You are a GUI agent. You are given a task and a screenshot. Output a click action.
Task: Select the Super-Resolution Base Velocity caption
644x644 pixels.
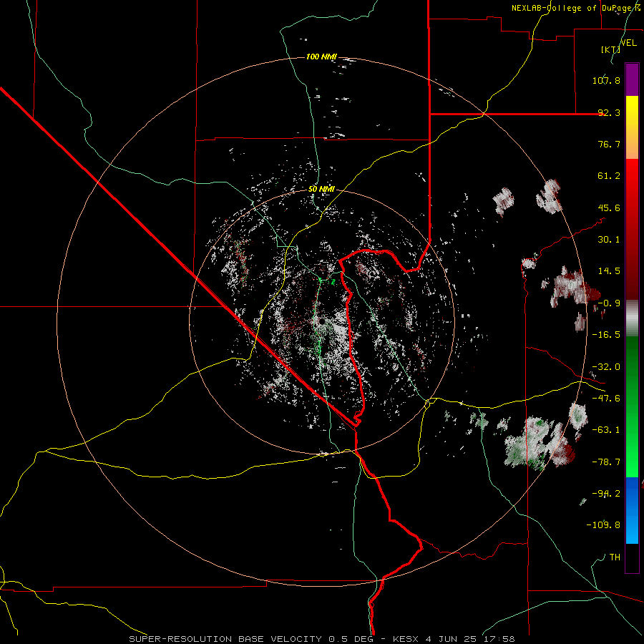321,639
